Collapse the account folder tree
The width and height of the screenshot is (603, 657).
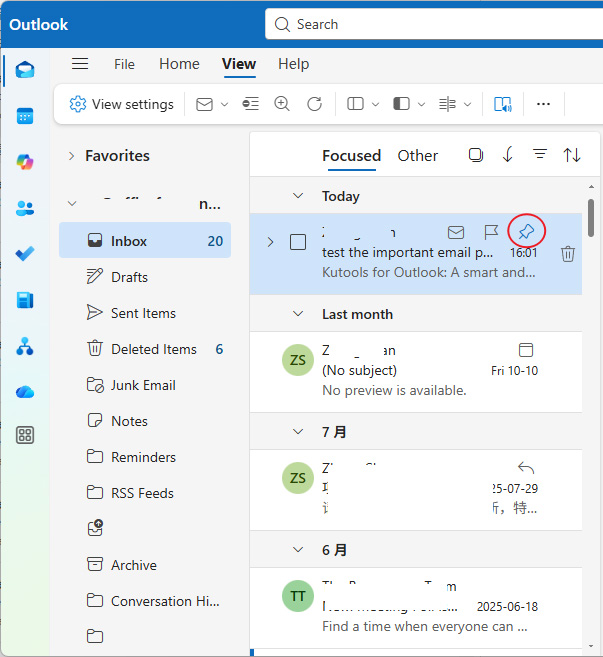coord(72,204)
